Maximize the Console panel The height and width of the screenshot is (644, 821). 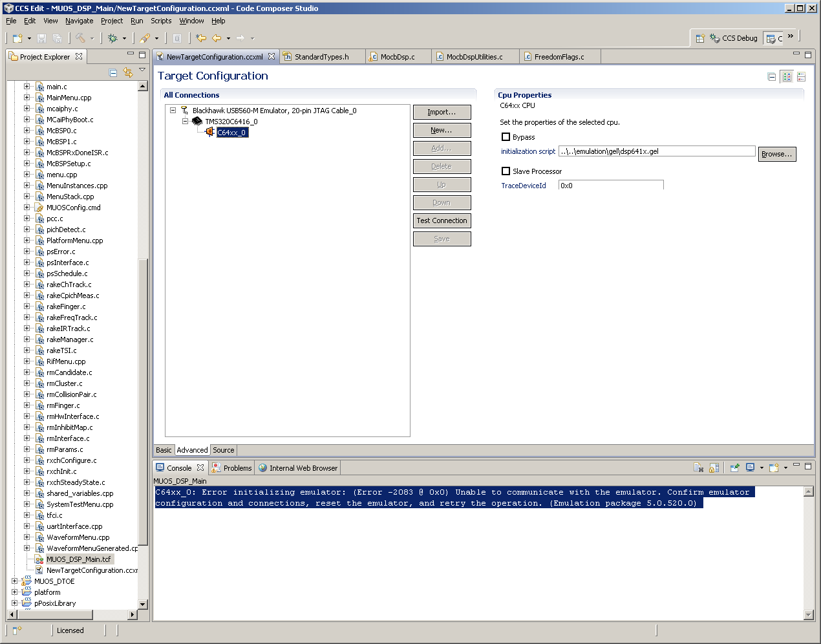coord(808,466)
